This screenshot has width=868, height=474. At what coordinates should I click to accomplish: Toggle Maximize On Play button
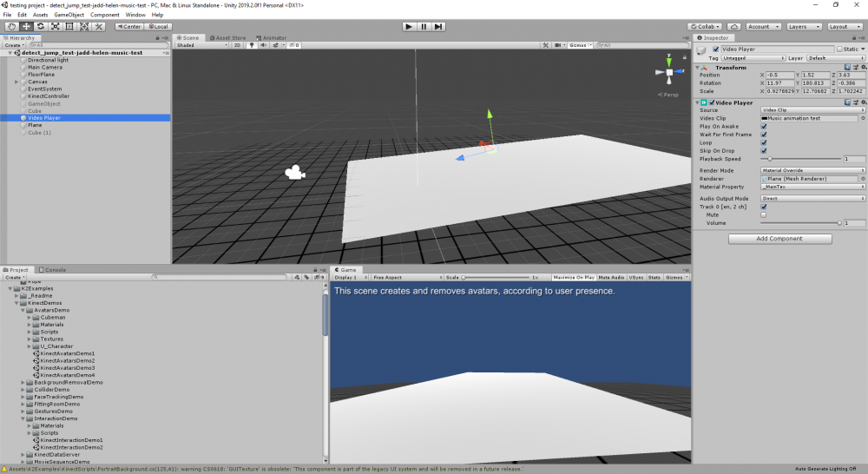[573, 277]
